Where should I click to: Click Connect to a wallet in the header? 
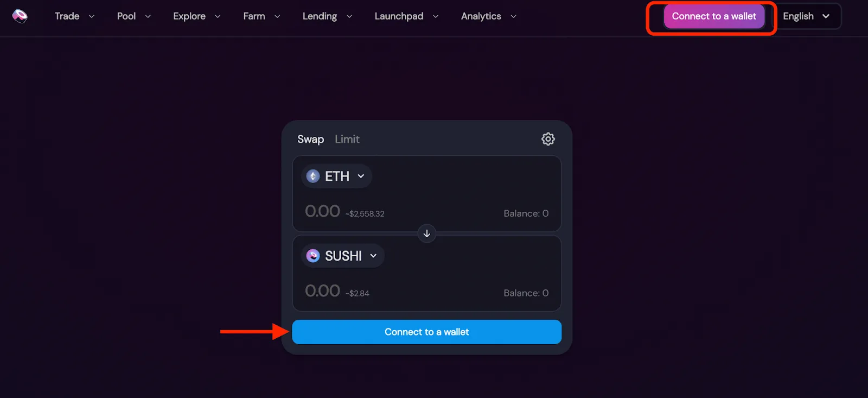coord(714,16)
